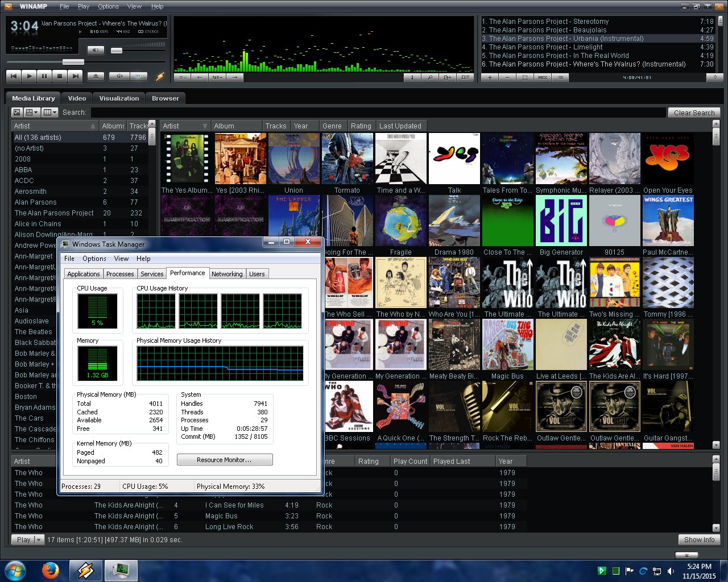
Task: Switch to the Visualization tab
Action: 119,98
